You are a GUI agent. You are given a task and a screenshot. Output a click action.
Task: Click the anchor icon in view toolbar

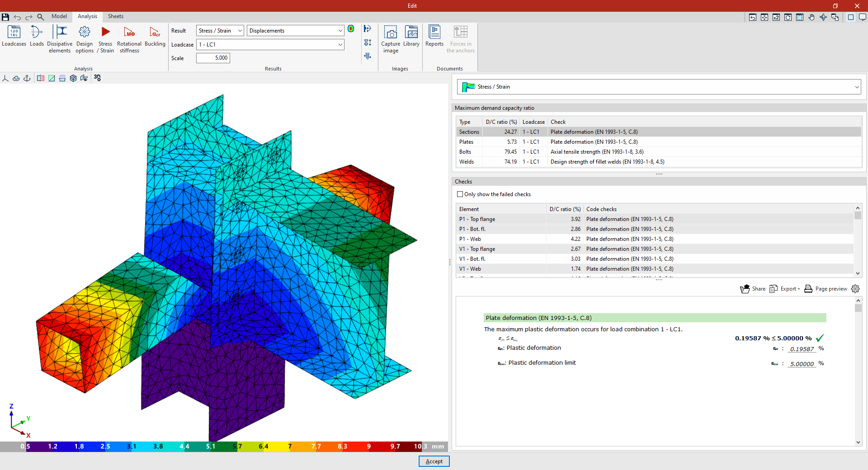point(27,78)
